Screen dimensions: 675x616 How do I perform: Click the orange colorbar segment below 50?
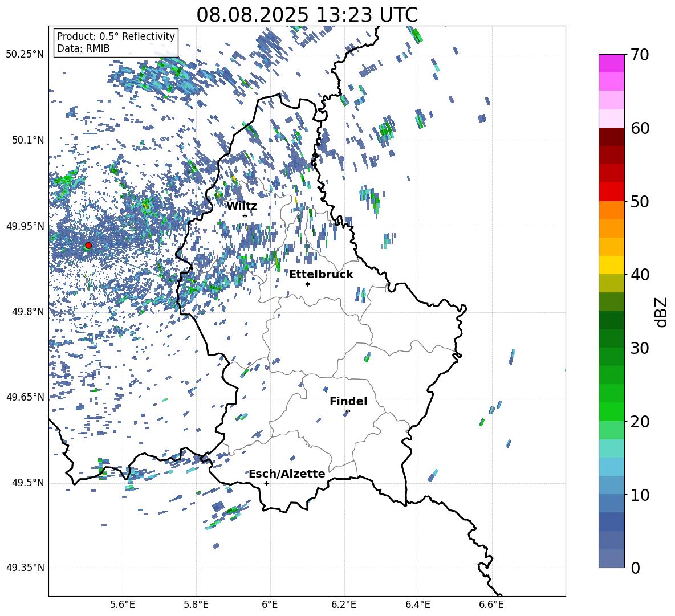tap(611, 210)
